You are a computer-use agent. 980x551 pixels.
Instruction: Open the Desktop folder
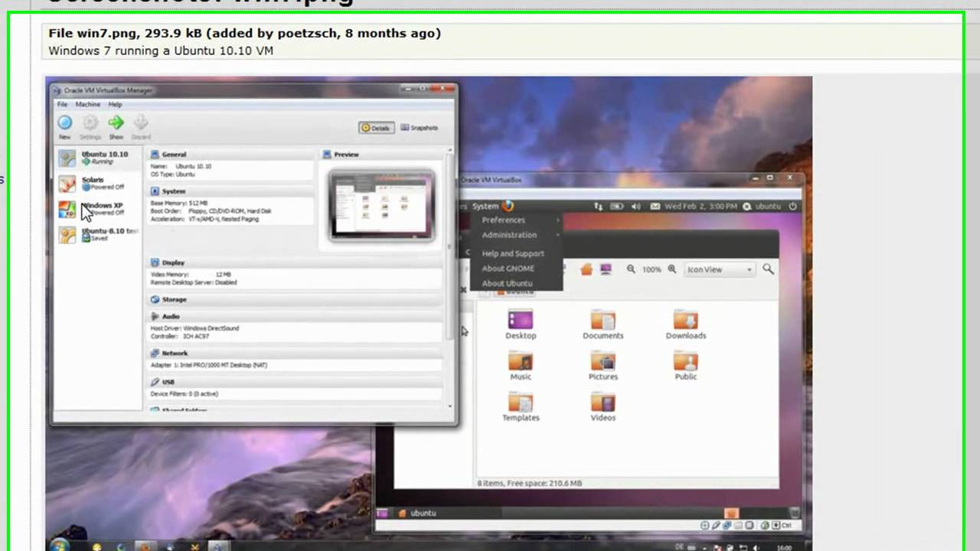click(x=521, y=324)
